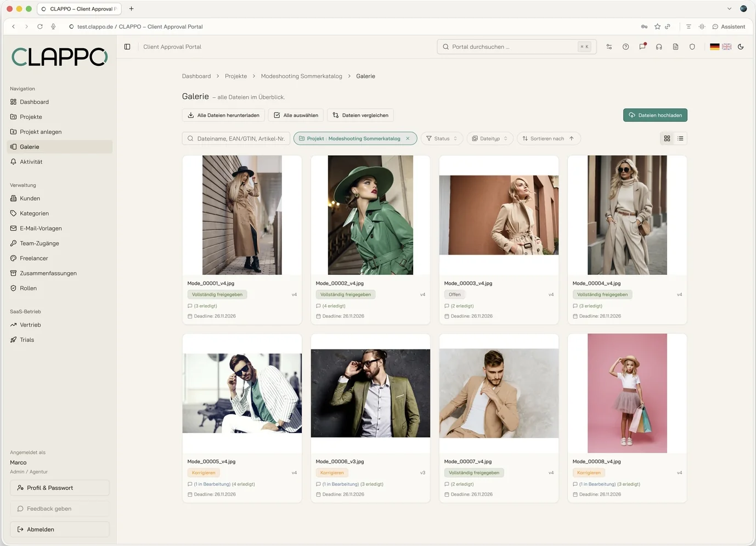Remove the Modeshooting Sommerkatalog project filter
The image size is (756, 546).
point(408,139)
